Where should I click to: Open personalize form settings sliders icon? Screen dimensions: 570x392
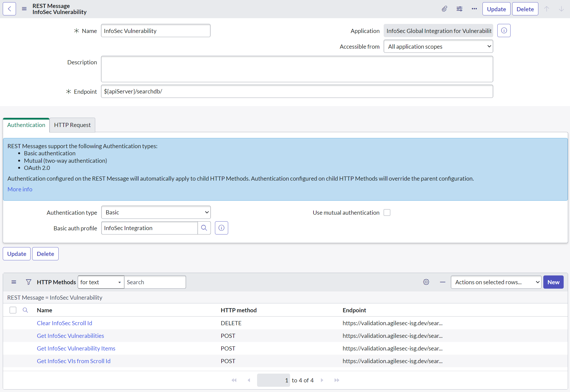pos(459,9)
